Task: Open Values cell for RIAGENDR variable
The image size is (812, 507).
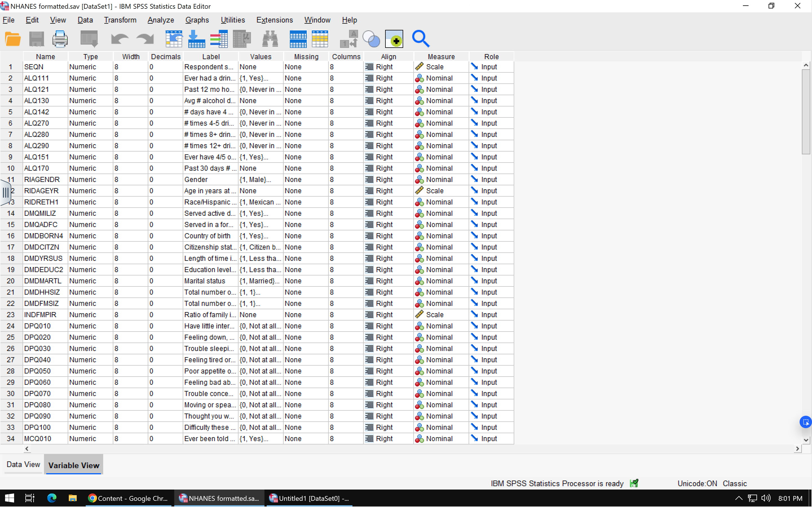Action: [261, 180]
